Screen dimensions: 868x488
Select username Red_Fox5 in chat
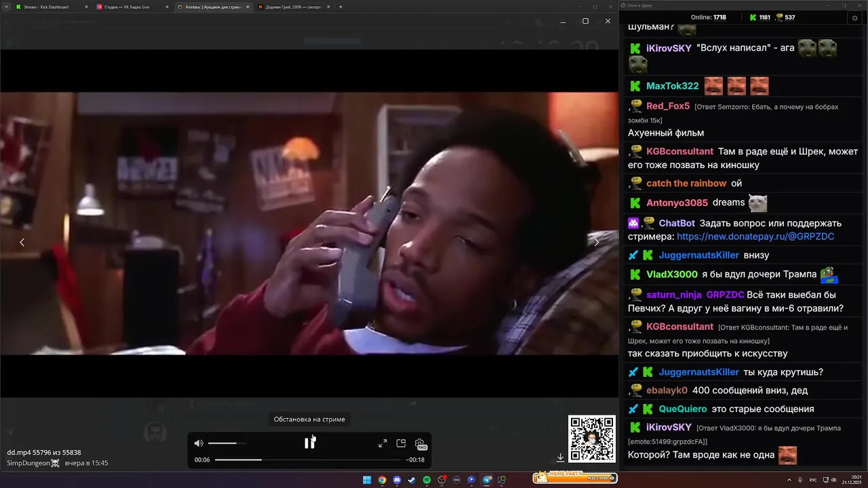668,106
